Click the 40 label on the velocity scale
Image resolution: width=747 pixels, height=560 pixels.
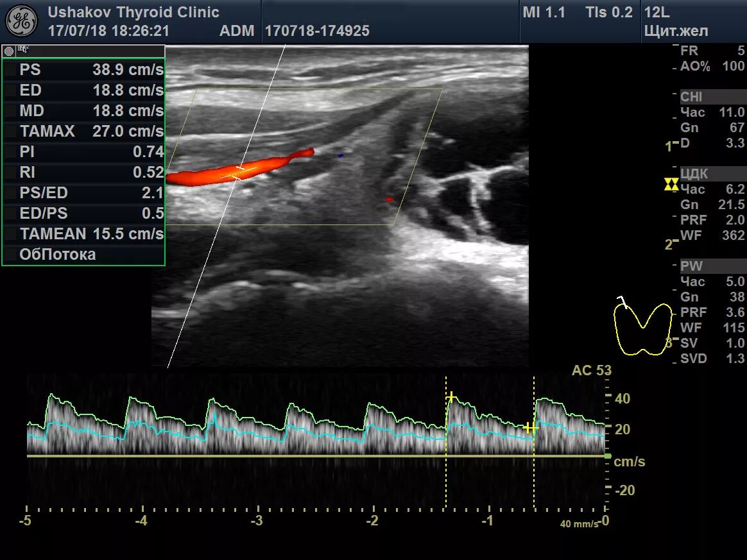[622, 398]
